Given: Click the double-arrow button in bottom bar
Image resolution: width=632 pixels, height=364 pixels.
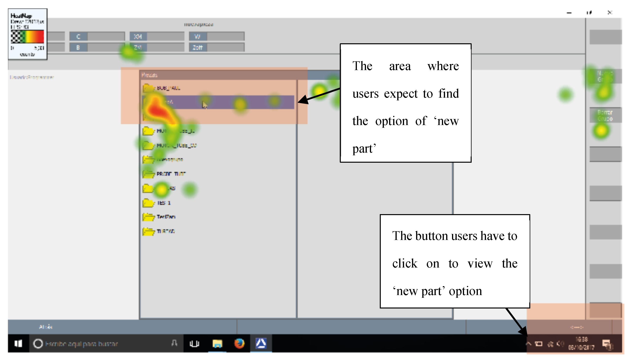Looking at the screenshot, I should tap(576, 327).
